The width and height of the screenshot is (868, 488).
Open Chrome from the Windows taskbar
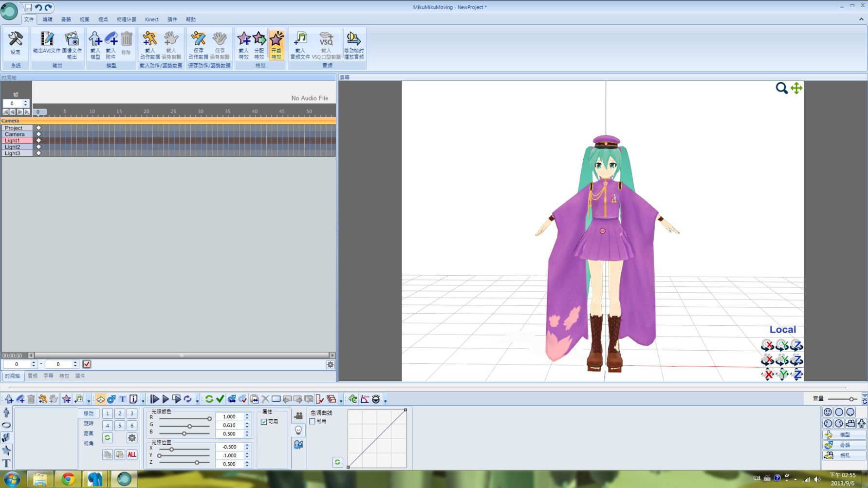68,479
